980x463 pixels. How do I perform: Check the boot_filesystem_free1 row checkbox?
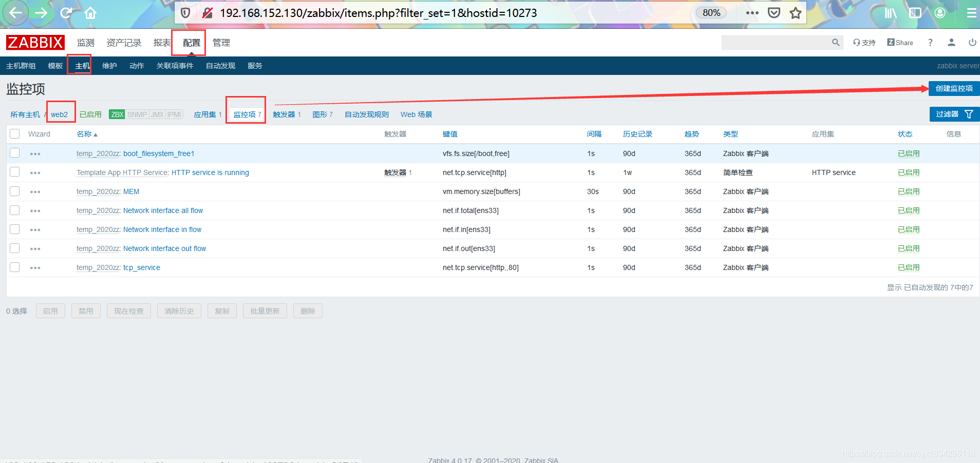[x=15, y=152]
